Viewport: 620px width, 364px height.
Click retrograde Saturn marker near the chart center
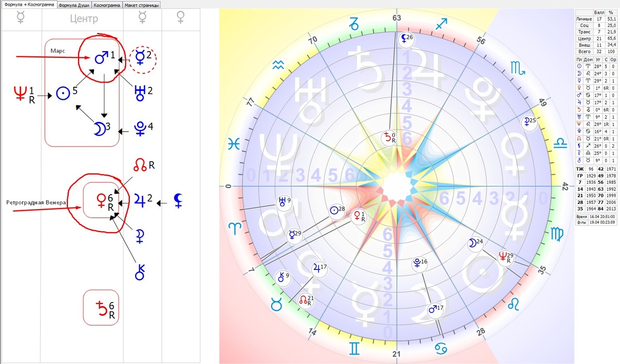[389, 137]
